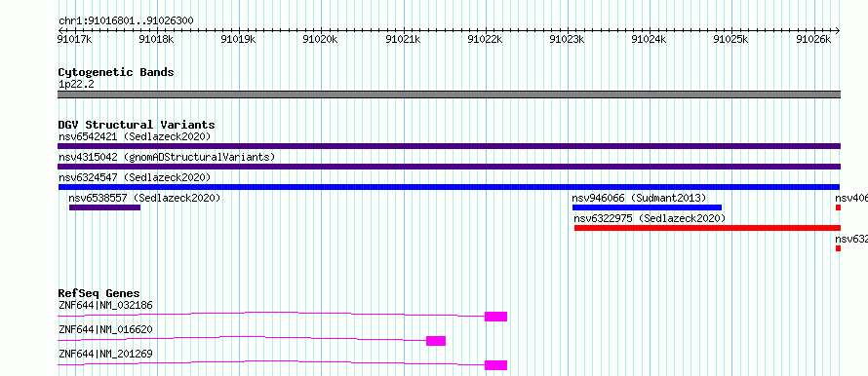
Task: Click the 91026k ruler tick label
Action: pos(813,39)
